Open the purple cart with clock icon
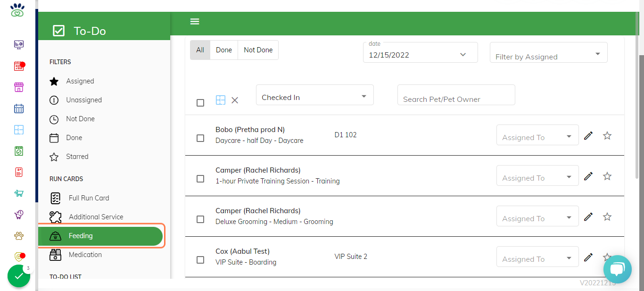 pos(18,215)
